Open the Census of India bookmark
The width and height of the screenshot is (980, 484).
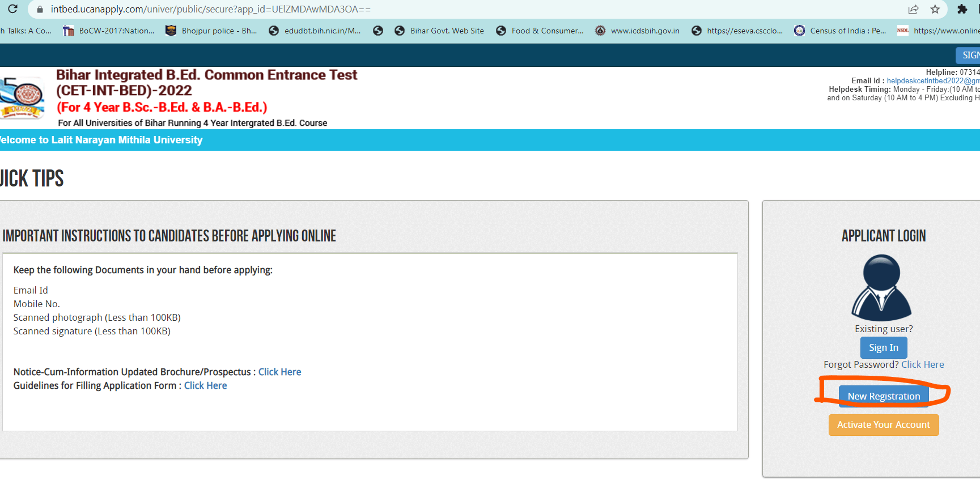click(x=840, y=31)
